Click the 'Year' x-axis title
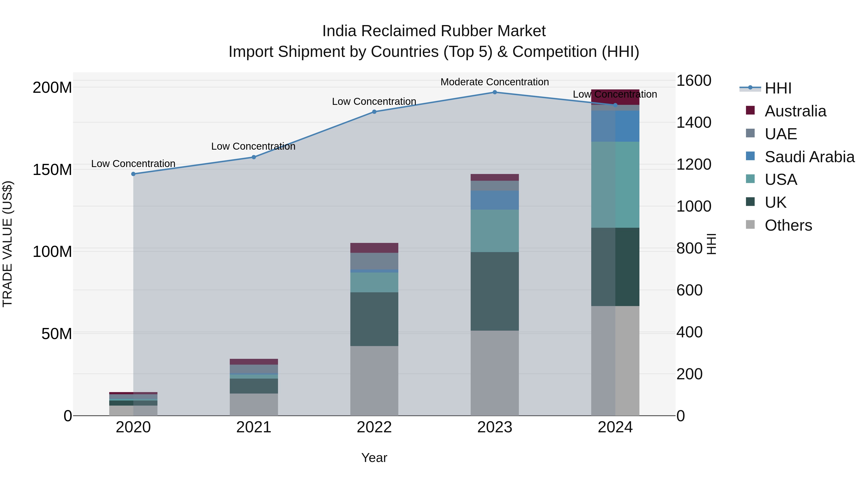This screenshot has width=868, height=488. 374,458
